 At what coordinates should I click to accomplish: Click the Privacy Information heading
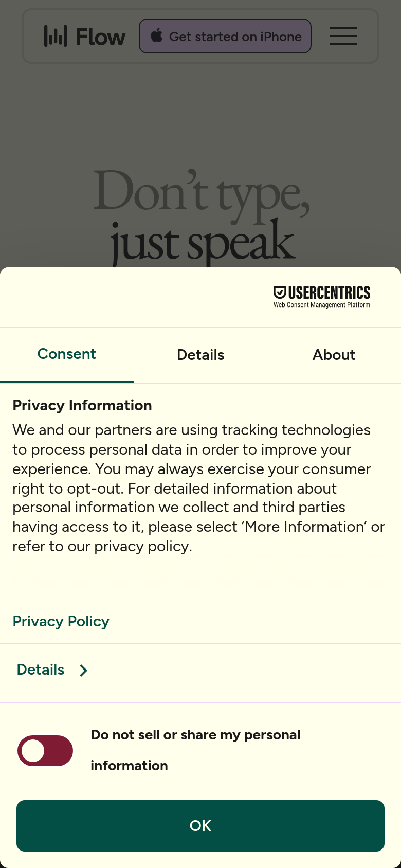click(x=82, y=405)
